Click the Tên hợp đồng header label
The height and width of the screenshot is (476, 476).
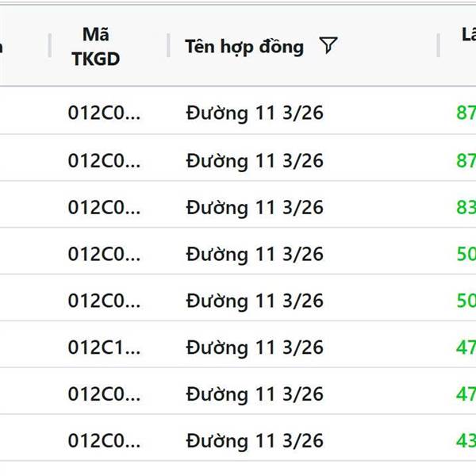click(x=244, y=47)
